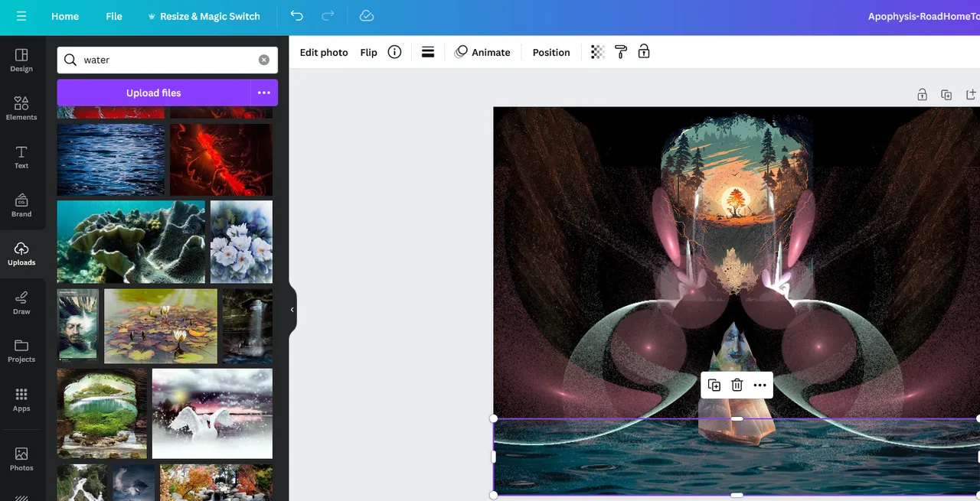Open Resize & Magic Switch
Screen dimensions: 980x501
(x=204, y=16)
